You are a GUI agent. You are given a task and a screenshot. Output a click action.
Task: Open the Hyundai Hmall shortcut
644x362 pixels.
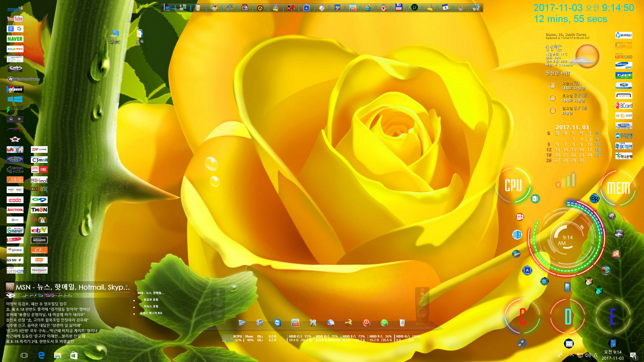tap(39, 180)
